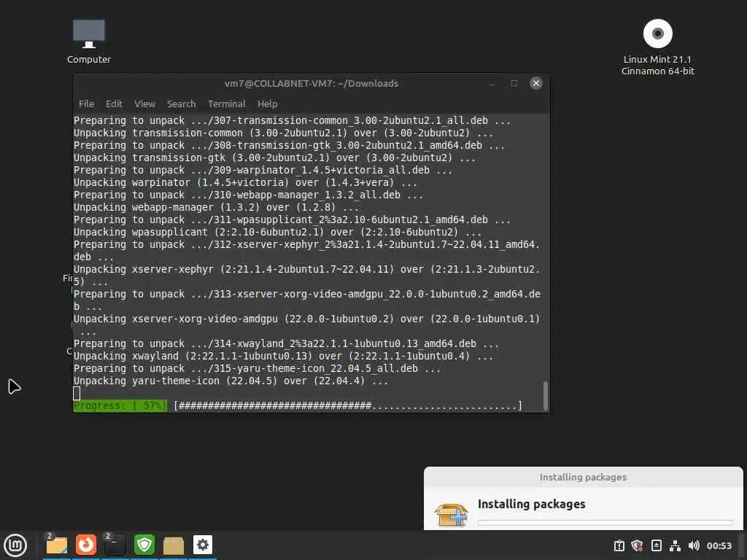747x560 pixels.
Task: Click the terminal vertical scrollbar handle
Action: point(546,394)
